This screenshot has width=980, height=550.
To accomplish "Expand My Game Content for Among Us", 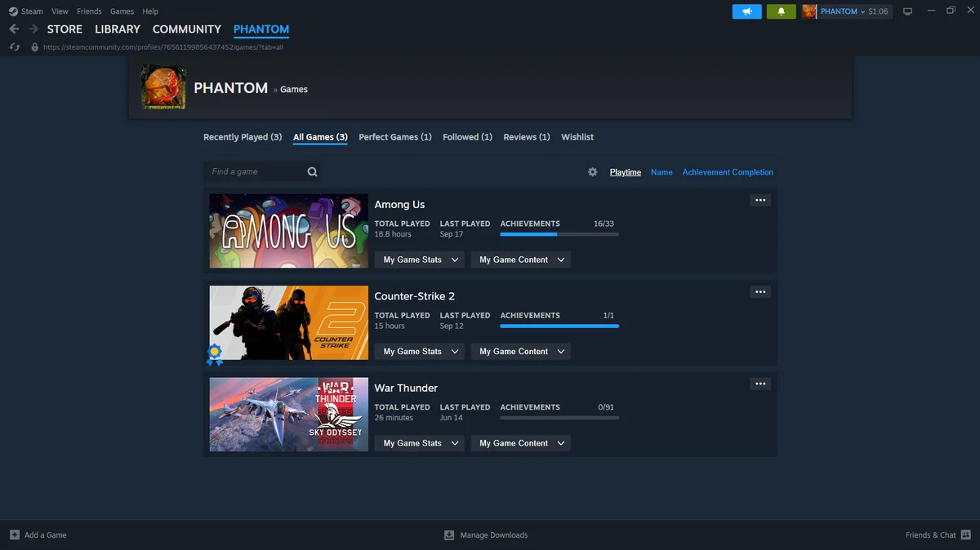I will [520, 259].
